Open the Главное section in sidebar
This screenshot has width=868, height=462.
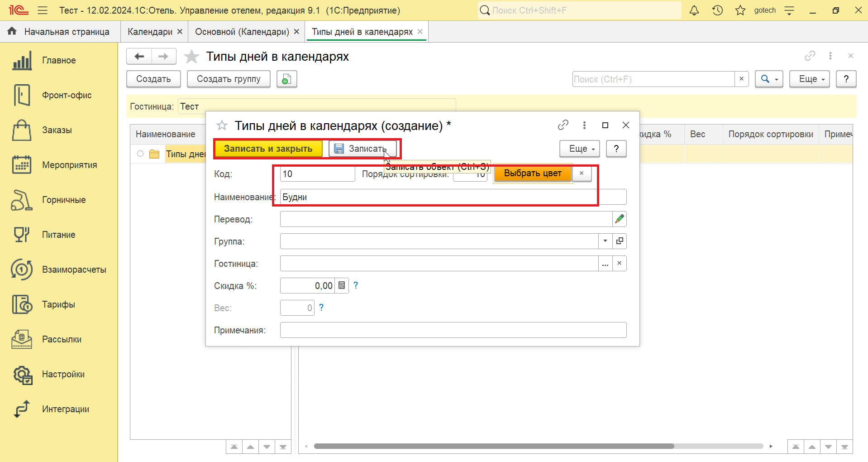(59, 60)
